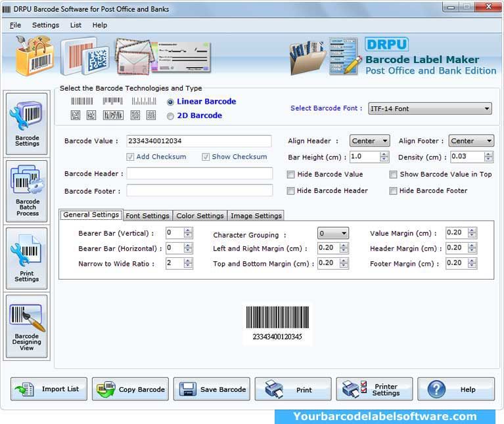Image resolution: width=504 pixels, height=424 pixels.
Task: Switch to the General Settings tab
Action: pos(91,215)
